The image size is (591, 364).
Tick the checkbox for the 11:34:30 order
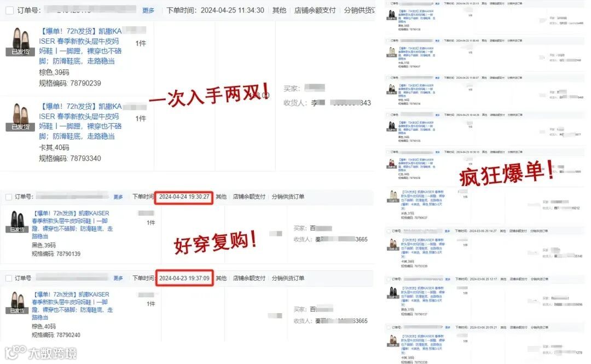click(x=10, y=10)
